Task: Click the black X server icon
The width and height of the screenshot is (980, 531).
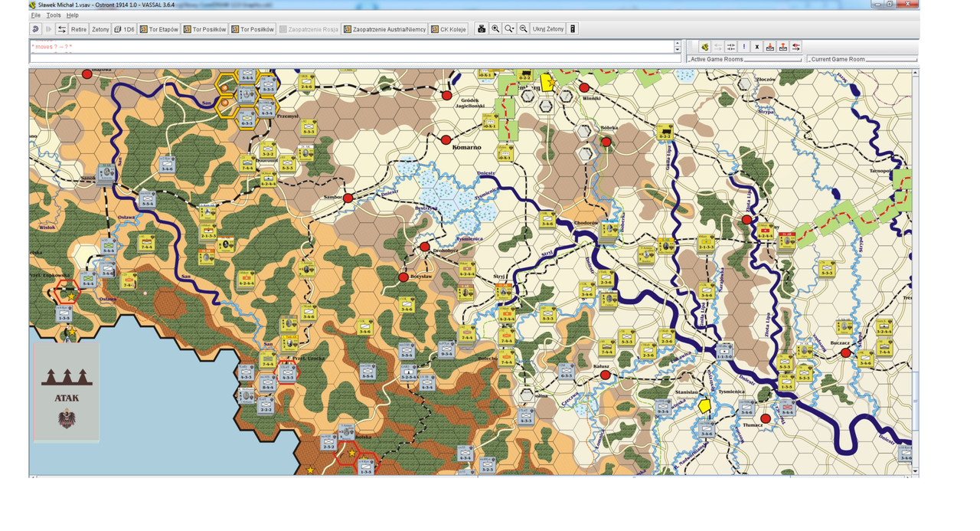Action: 757,47
